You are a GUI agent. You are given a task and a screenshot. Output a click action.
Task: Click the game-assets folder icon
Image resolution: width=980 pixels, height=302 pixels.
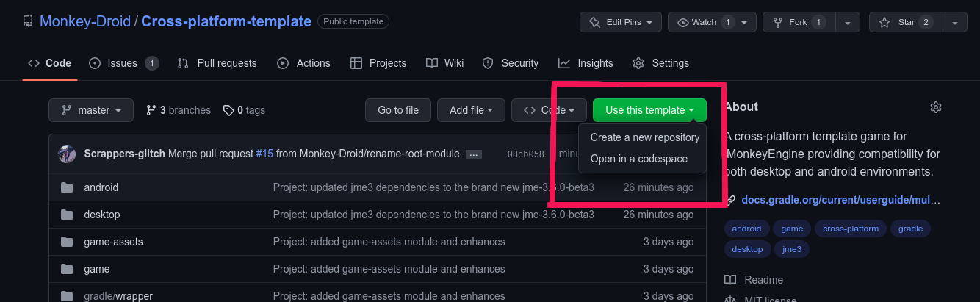pos(67,242)
